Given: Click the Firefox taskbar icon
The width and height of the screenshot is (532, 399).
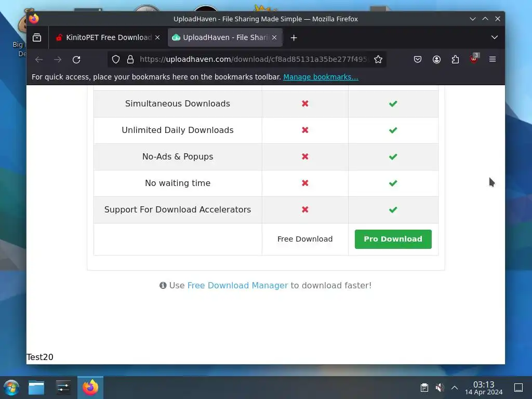Looking at the screenshot, I should click(x=90, y=388).
